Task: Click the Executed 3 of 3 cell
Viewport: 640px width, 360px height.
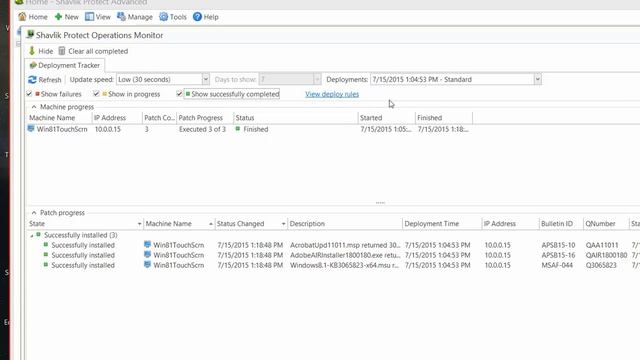Action: (x=202, y=129)
